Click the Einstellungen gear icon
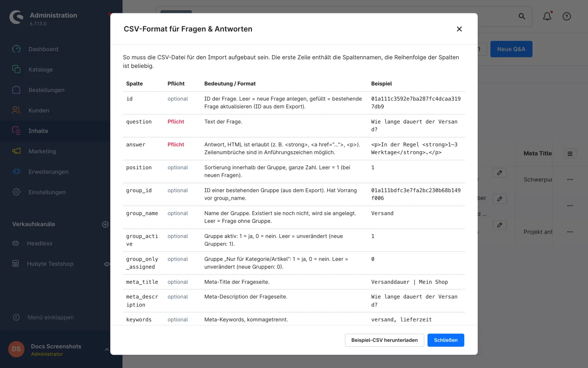 pos(16,192)
